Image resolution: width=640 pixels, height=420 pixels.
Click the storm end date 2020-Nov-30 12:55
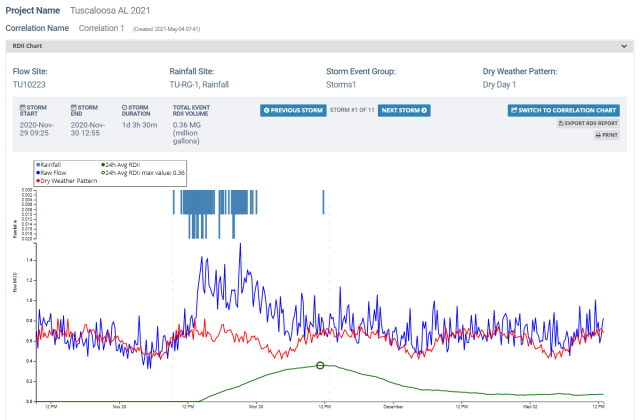[x=88, y=129]
